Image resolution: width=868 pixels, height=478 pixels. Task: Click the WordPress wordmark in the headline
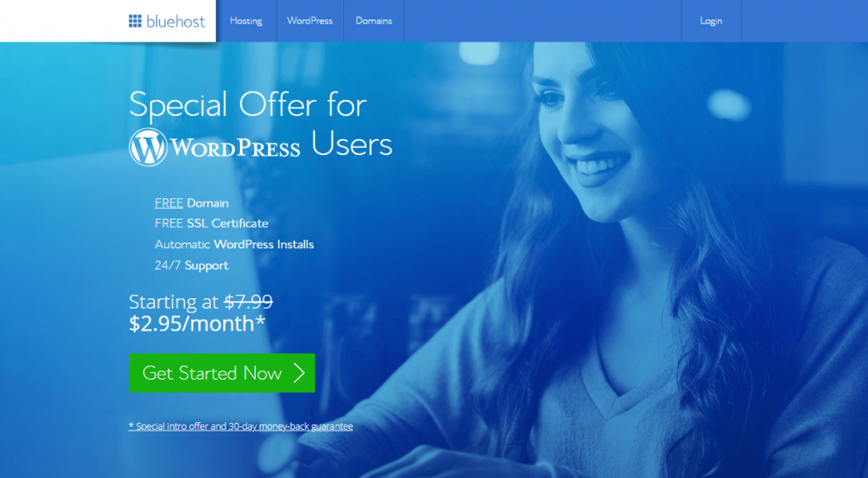point(236,148)
